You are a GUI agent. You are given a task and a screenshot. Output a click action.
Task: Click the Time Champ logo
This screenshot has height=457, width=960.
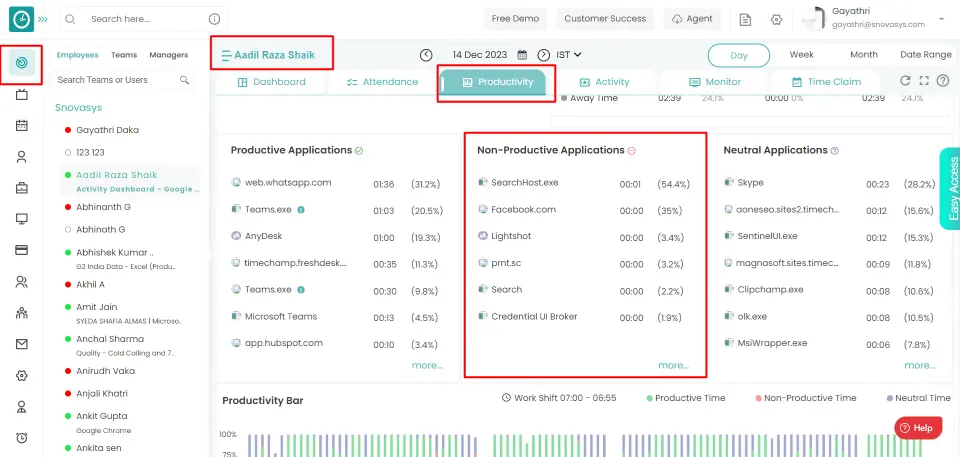click(x=21, y=19)
